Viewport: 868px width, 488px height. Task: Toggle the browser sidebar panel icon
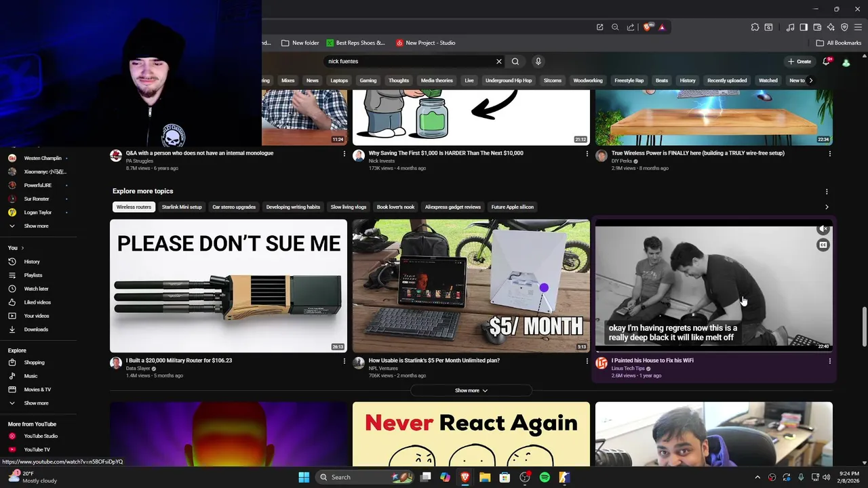pos(804,27)
